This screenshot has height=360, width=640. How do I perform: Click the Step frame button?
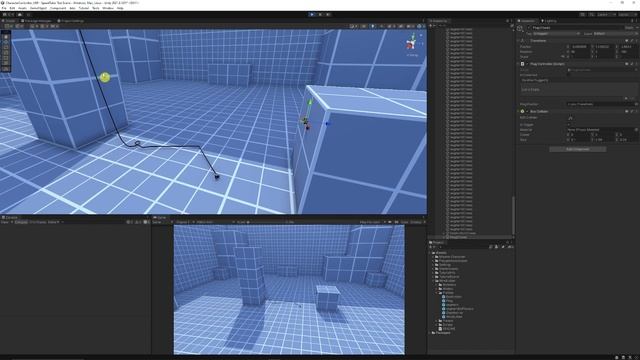coord(328,15)
